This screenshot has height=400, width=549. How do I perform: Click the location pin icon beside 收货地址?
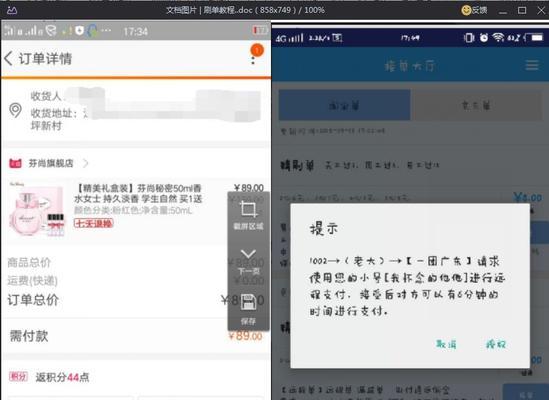tap(15, 111)
